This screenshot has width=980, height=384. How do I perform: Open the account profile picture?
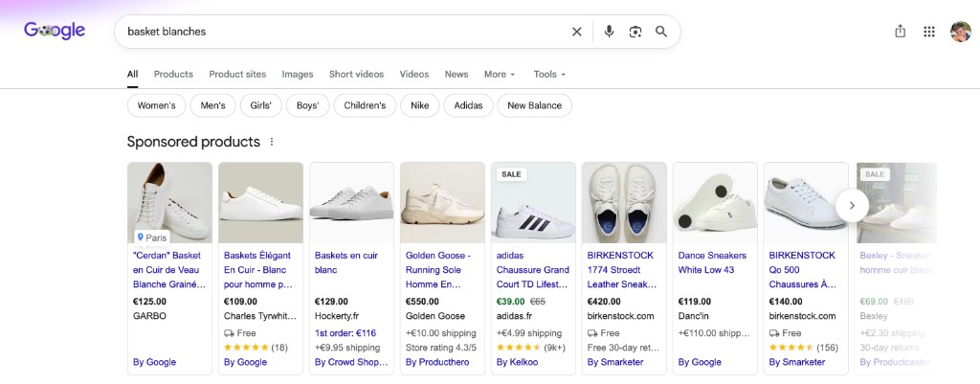[961, 32]
